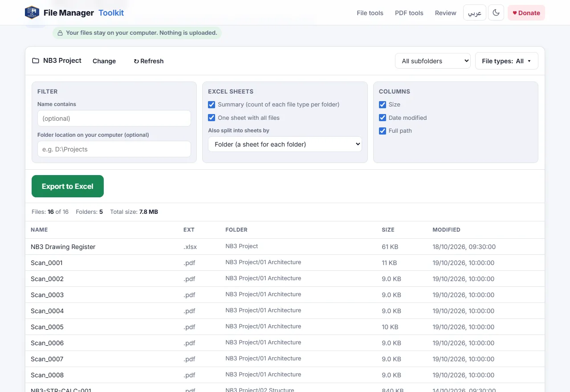The height and width of the screenshot is (392, 570).
Task: Open the split into sheets by dropdown
Action: (285, 144)
